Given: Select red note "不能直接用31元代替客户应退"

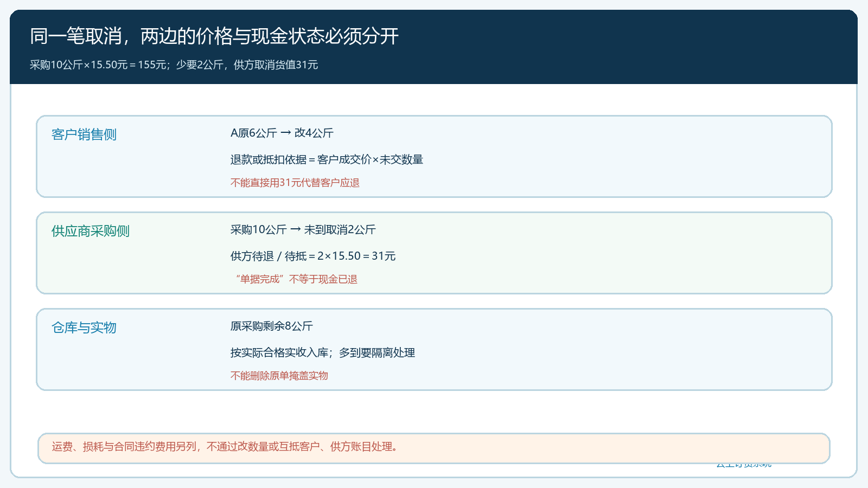Looking at the screenshot, I should pyautogui.click(x=295, y=183).
